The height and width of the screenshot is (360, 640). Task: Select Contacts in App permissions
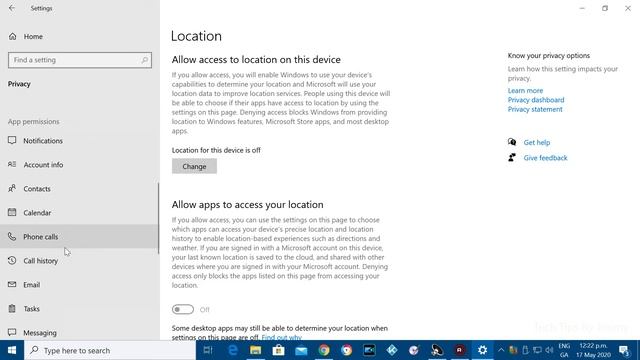click(80, 189)
